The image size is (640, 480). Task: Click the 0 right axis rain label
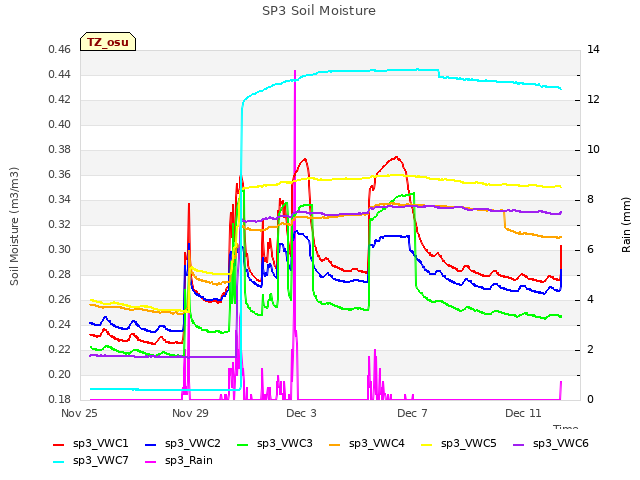coord(590,400)
